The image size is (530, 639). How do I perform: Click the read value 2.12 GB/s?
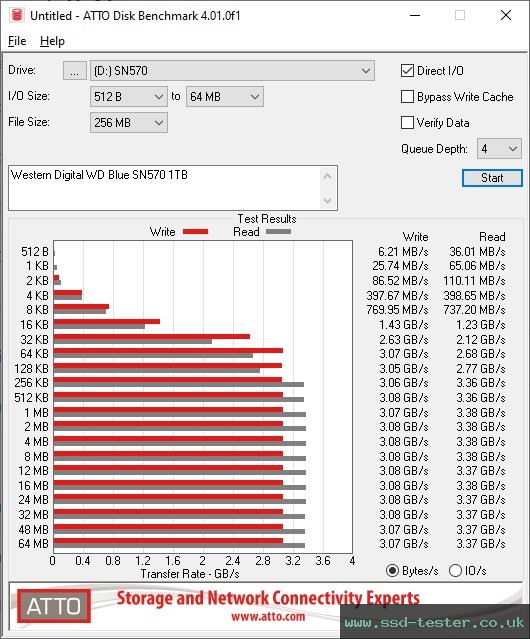point(481,339)
